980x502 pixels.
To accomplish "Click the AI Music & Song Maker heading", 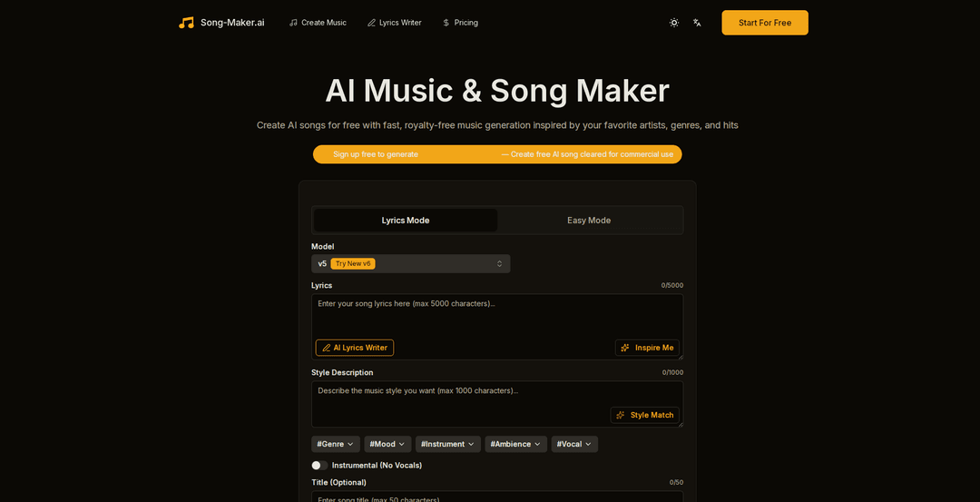I will [x=497, y=91].
